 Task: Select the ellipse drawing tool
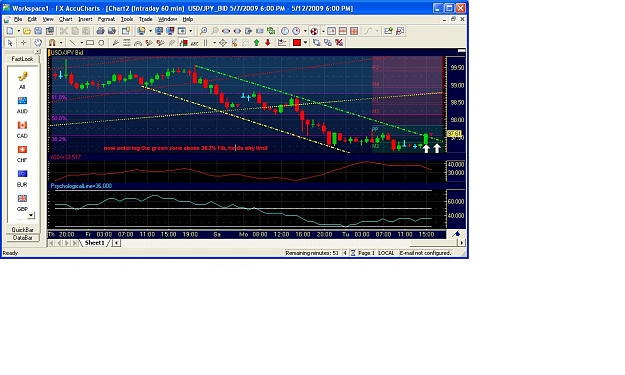coord(101,43)
